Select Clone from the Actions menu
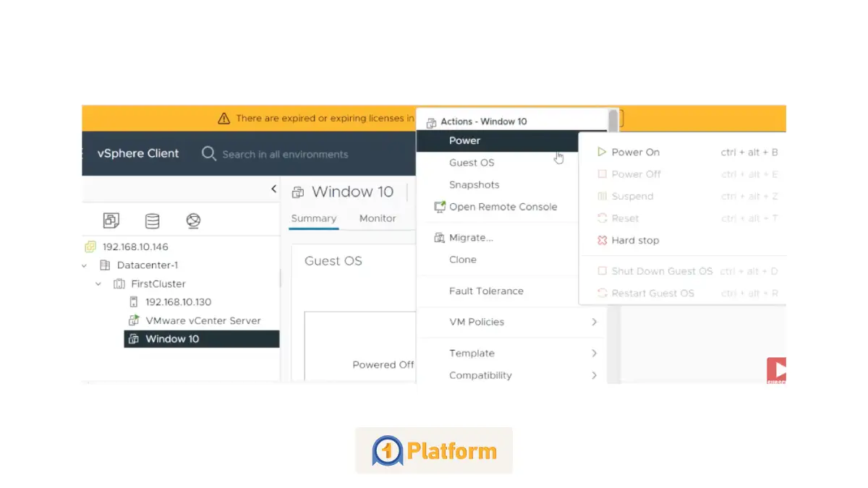868x488 pixels. [x=462, y=260]
